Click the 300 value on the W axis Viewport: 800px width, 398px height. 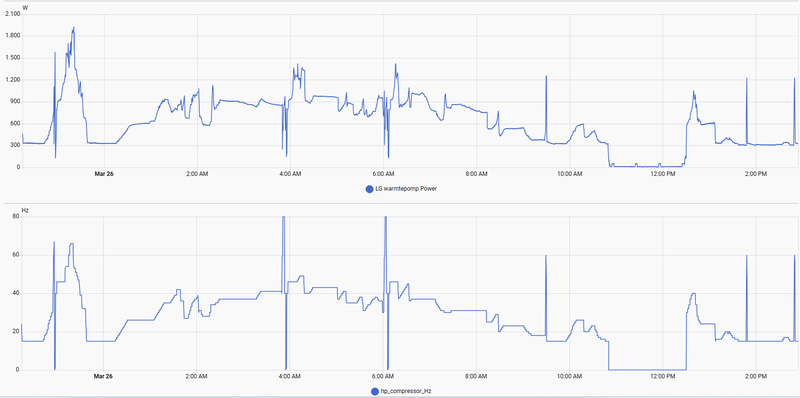tap(15, 145)
